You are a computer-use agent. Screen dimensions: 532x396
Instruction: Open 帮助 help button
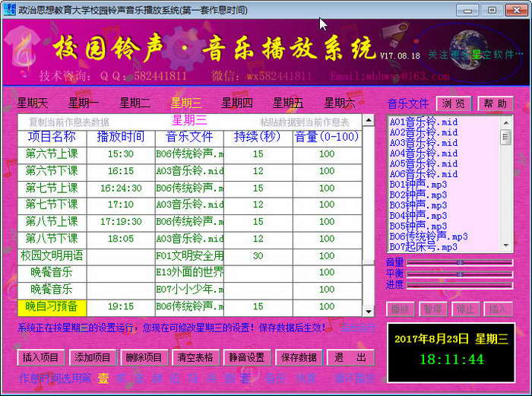pyautogui.click(x=496, y=104)
